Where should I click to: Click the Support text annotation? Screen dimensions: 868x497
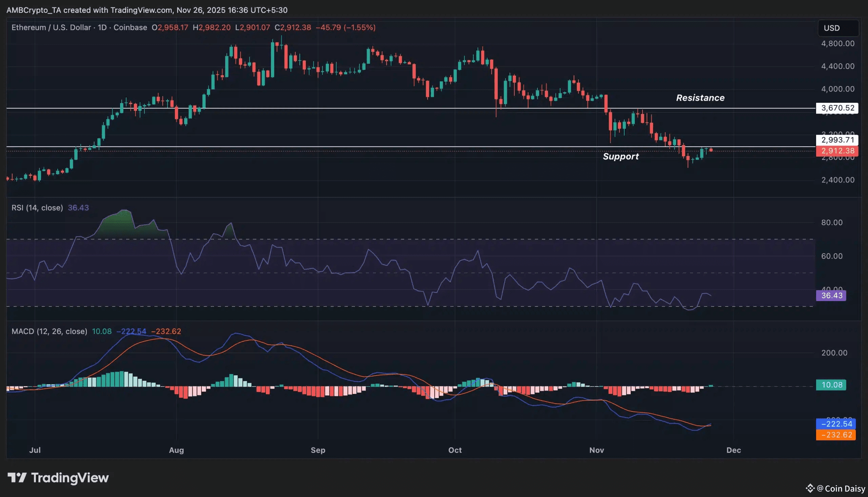tap(620, 157)
